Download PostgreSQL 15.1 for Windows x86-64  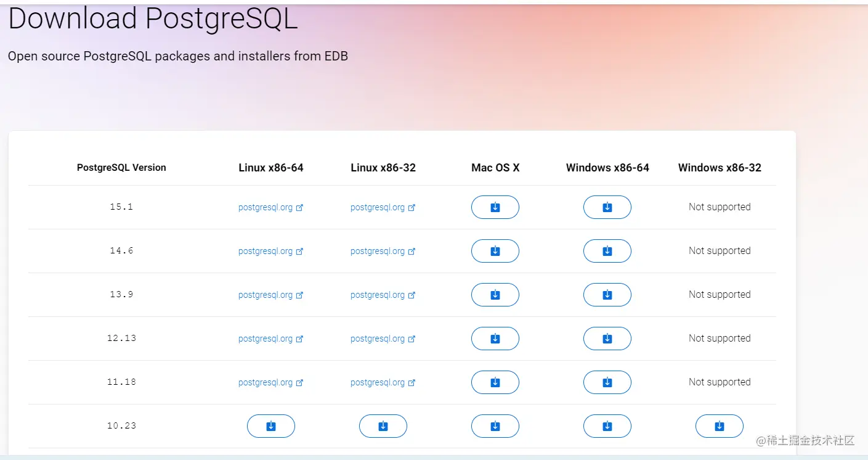[x=607, y=207]
